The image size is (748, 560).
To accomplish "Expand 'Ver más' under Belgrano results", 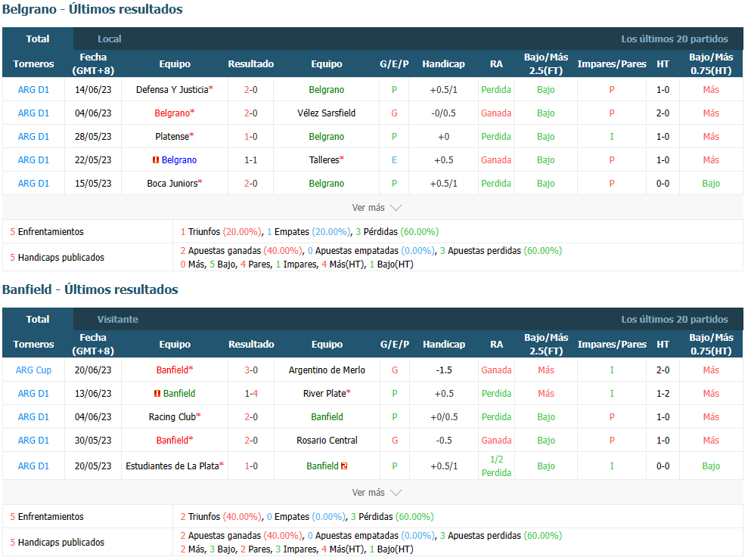I will tap(377, 208).
